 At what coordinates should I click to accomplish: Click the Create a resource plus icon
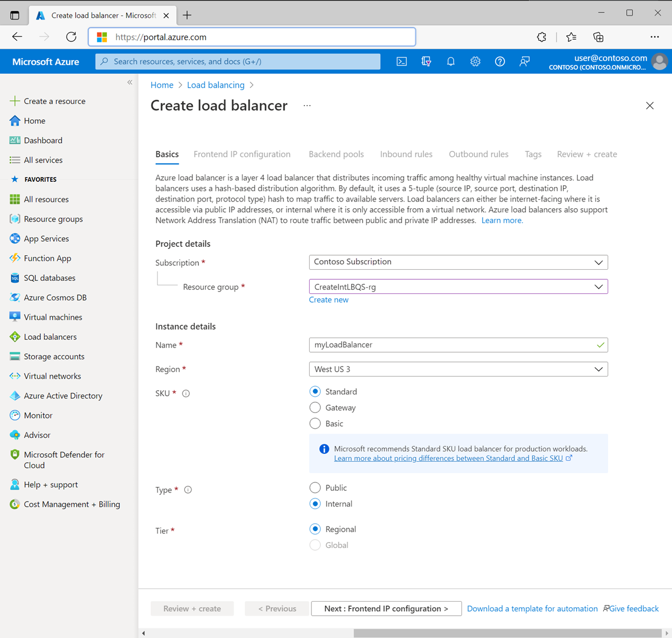[15, 101]
